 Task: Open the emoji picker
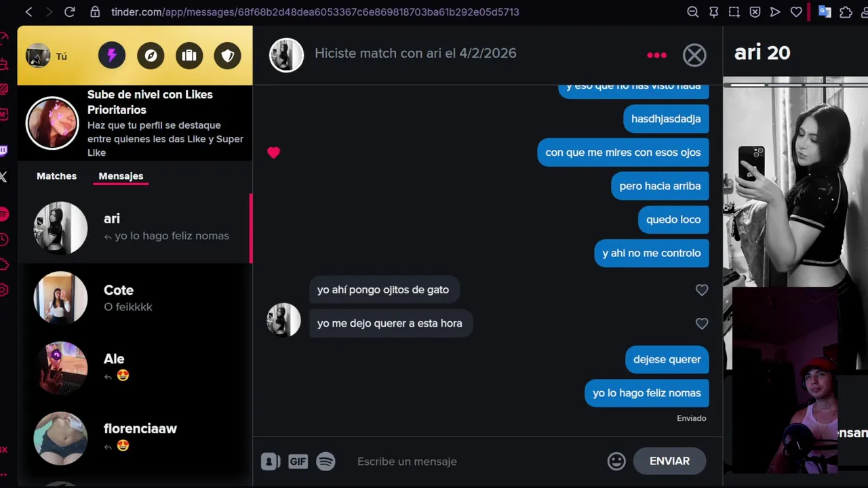point(616,462)
